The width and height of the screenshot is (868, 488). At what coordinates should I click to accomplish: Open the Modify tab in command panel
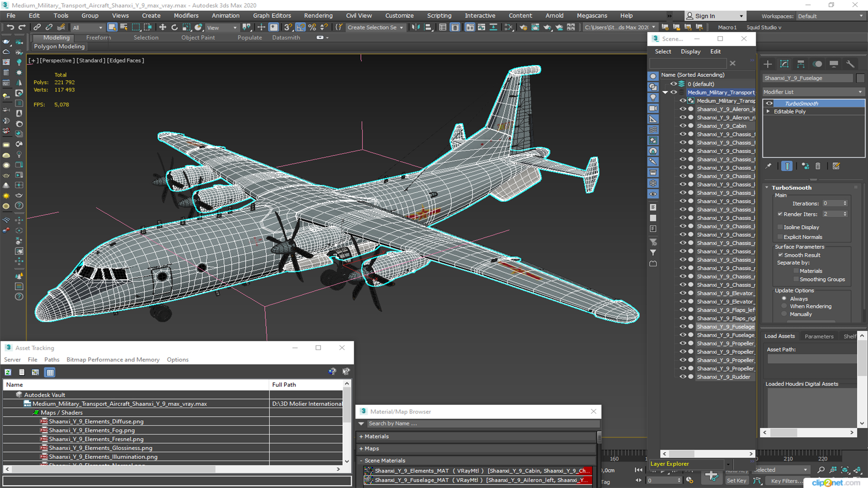click(784, 64)
